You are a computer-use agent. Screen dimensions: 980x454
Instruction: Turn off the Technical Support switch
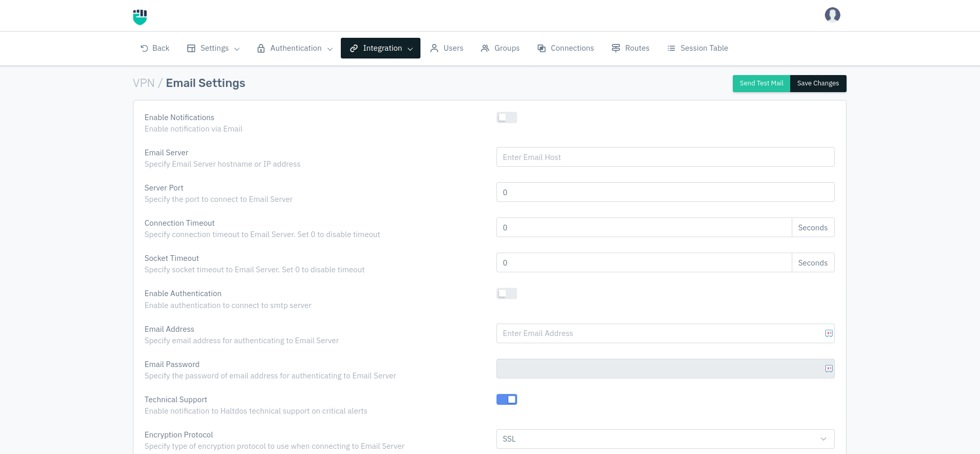[x=507, y=399]
